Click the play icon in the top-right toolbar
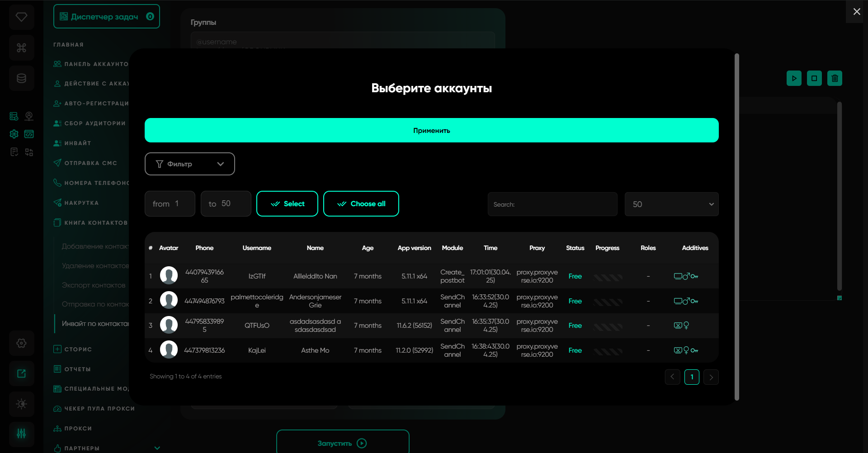 [794, 78]
